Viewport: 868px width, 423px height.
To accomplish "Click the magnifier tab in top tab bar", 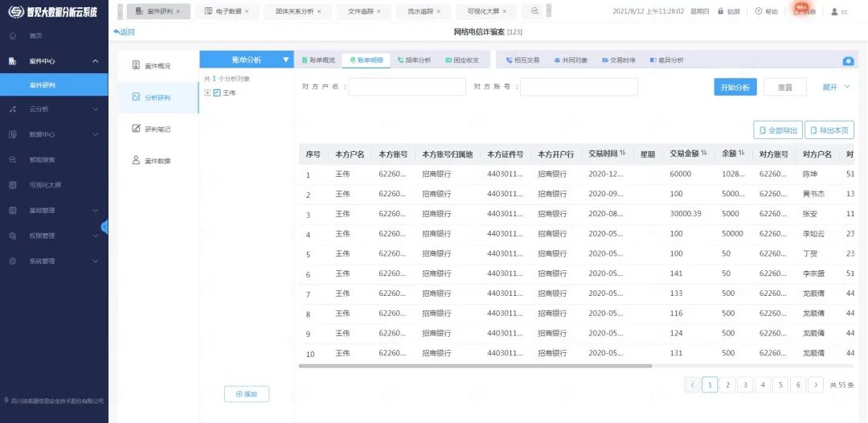I will pos(534,11).
